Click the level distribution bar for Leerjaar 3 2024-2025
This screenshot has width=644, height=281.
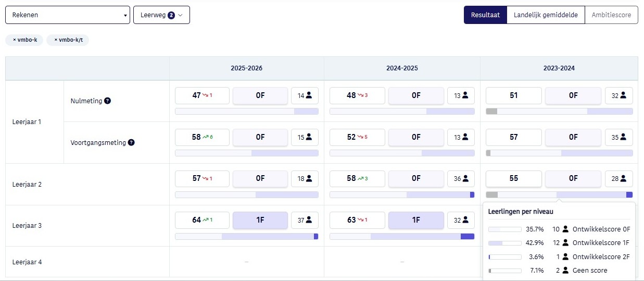pyautogui.click(x=402, y=236)
